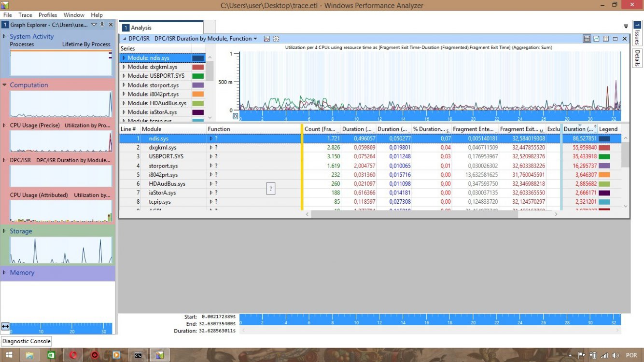This screenshot has height=362, width=644.
Task: Open the dark red round taskbar icon
Action: point(95,355)
